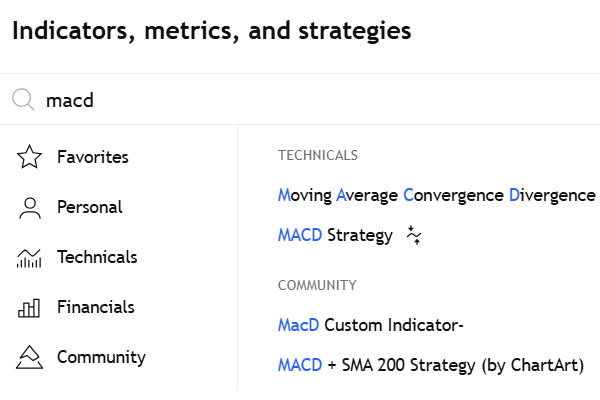
Task: Choose the MACD Strategy result
Action: coord(335,236)
